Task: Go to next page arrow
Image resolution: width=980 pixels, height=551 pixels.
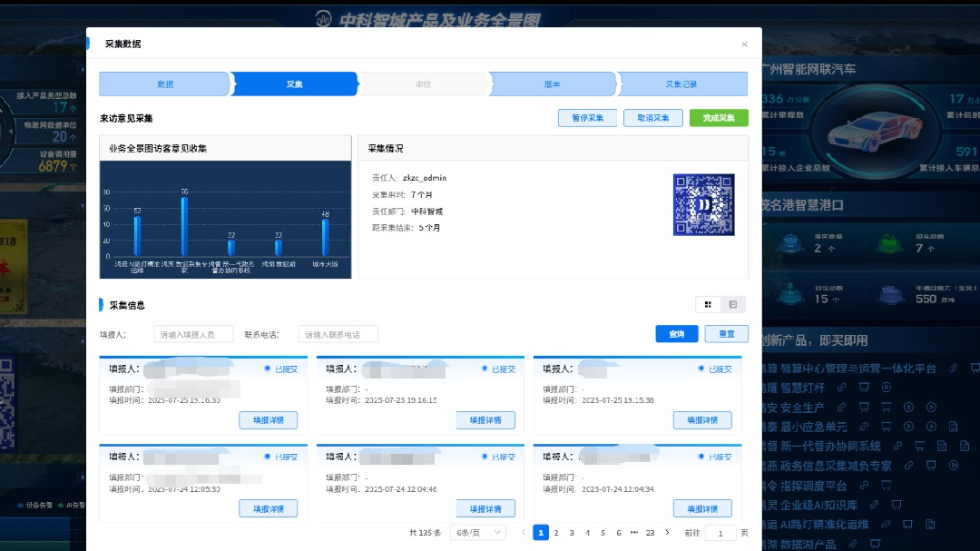Action: [x=668, y=533]
